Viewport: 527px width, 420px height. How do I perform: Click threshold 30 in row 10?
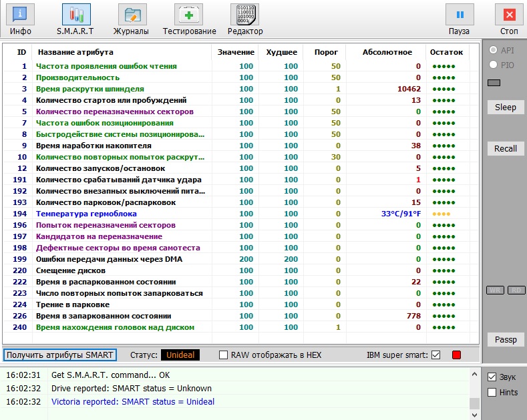335,157
